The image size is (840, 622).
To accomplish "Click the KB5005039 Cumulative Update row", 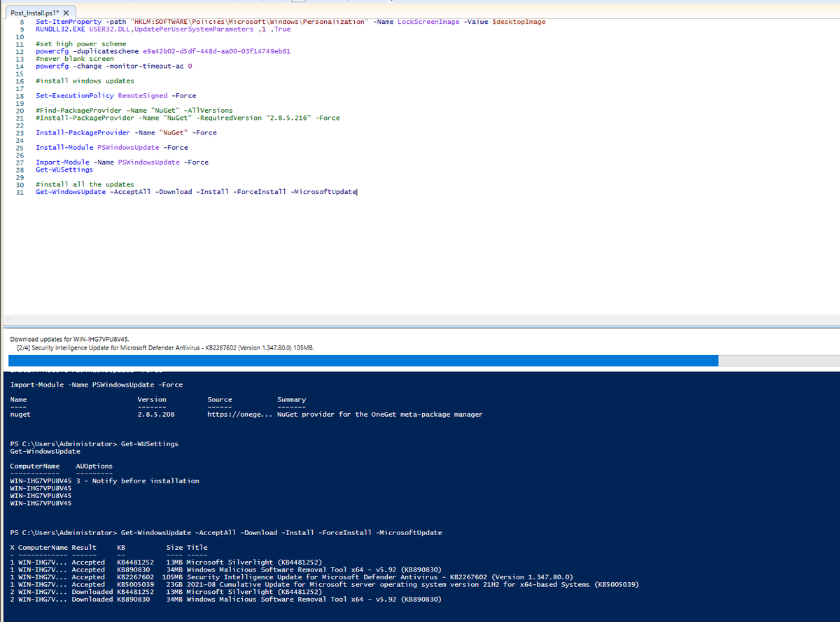I will [x=324, y=584].
